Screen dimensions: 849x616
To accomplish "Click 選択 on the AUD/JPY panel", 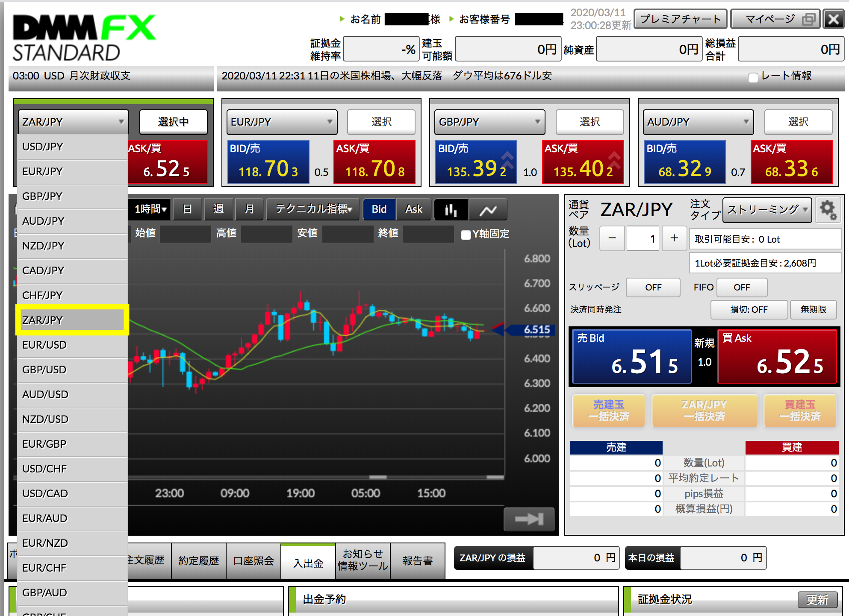I will coord(798,122).
